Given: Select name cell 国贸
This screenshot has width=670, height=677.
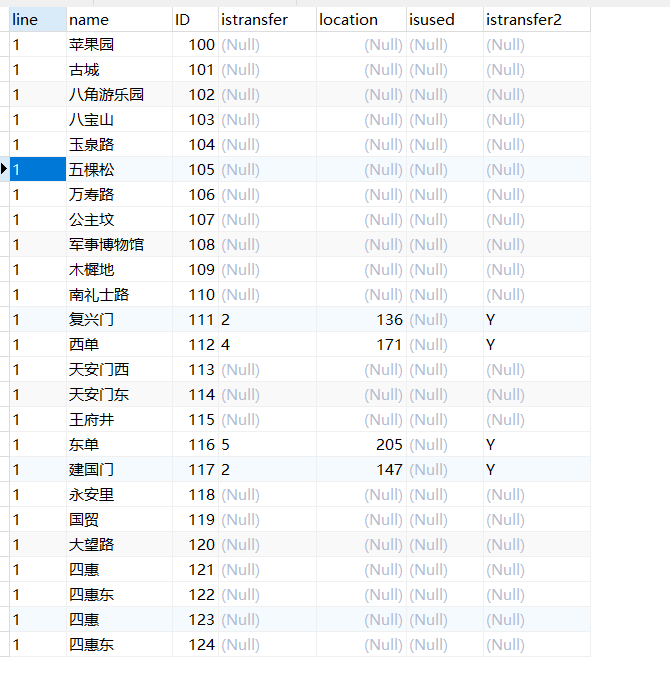Looking at the screenshot, I should pyautogui.click(x=119, y=520).
